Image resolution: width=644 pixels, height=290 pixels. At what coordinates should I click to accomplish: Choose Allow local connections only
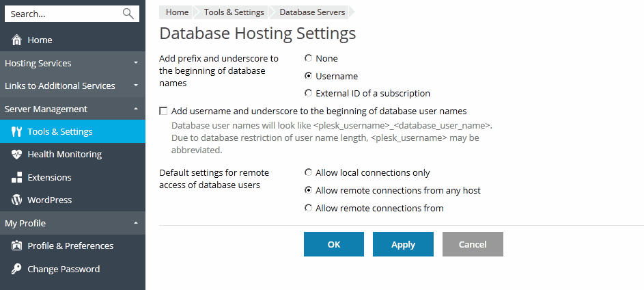click(309, 173)
